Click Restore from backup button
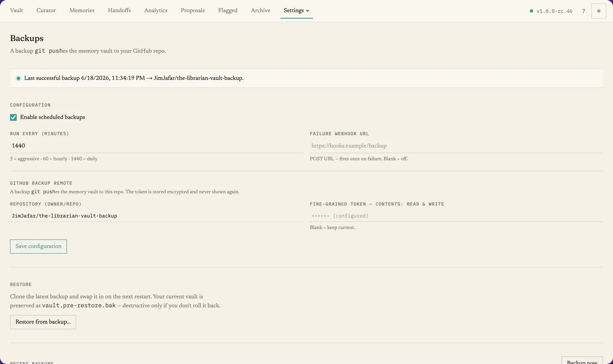This screenshot has width=613, height=364. [x=43, y=322]
